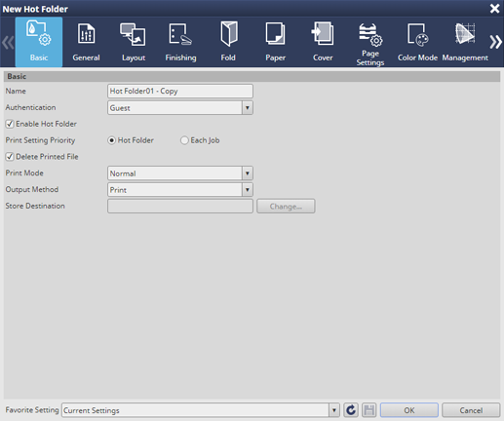The image size is (504, 421).
Task: Switch to the Management tab
Action: click(465, 42)
